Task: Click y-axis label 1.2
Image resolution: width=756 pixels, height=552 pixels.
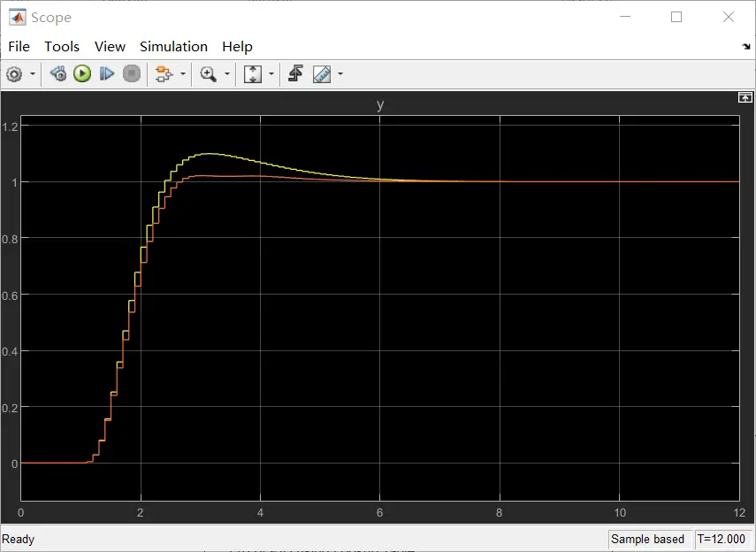Action: (x=10, y=126)
